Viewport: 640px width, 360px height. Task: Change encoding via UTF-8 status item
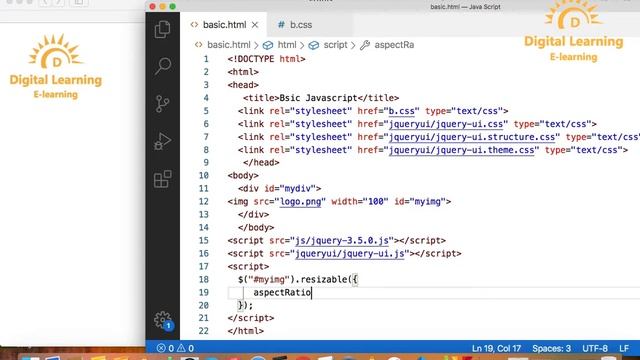tap(595, 349)
